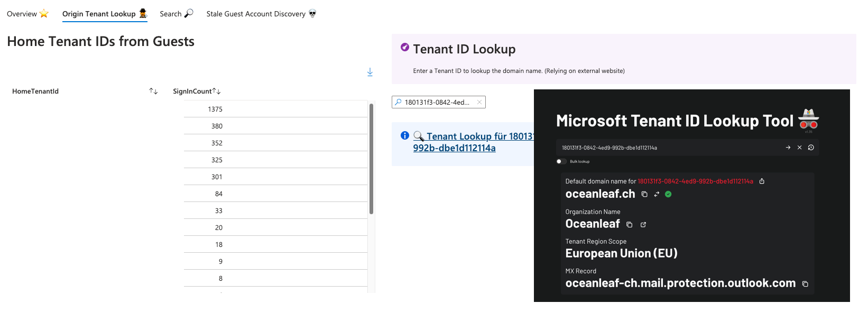
Task: Download the Home Tenant IDs table
Action: coord(370,72)
